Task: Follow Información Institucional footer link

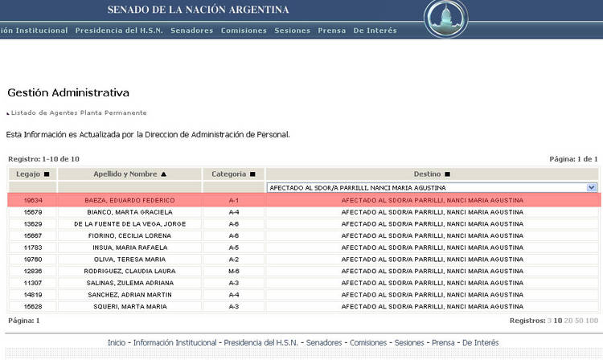Action: (174, 342)
